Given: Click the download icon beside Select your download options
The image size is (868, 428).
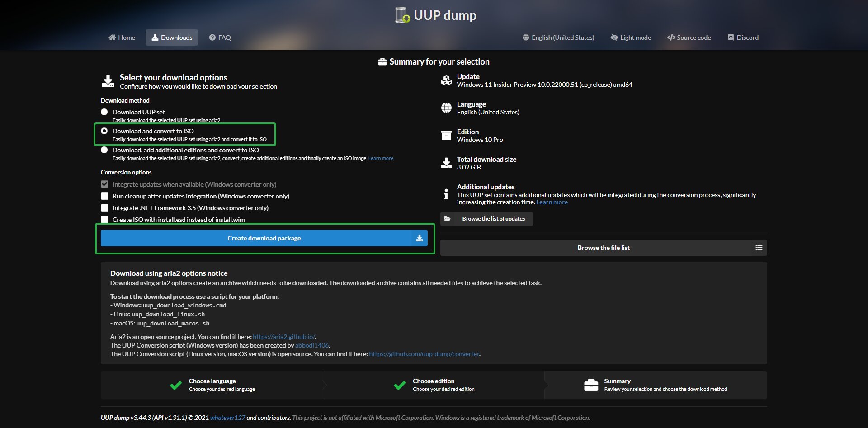Looking at the screenshot, I should coord(108,81).
